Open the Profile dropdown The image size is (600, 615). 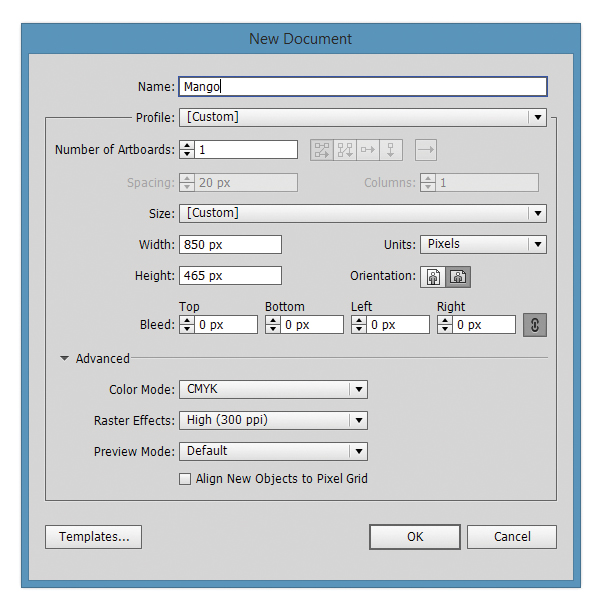(363, 117)
